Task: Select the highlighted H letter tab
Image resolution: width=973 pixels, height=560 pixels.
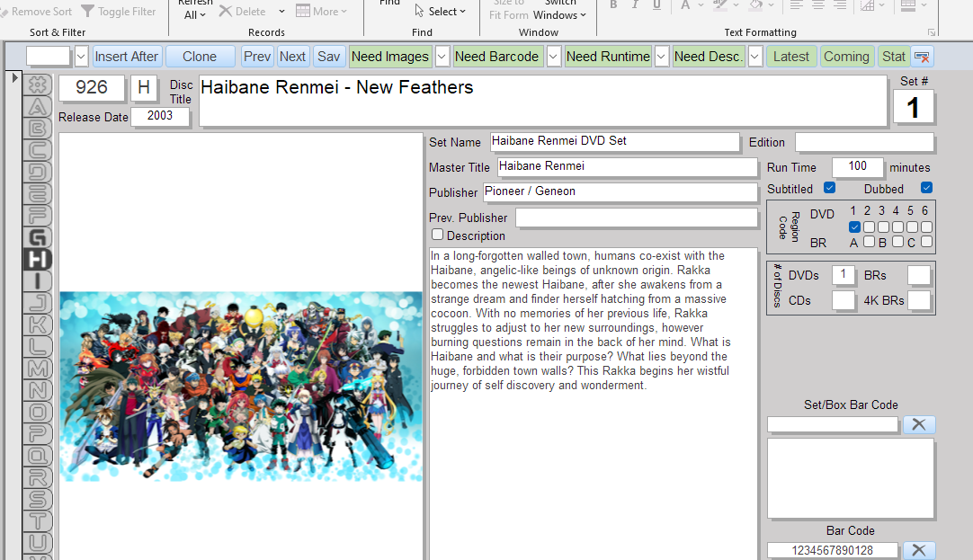Action: [38, 259]
